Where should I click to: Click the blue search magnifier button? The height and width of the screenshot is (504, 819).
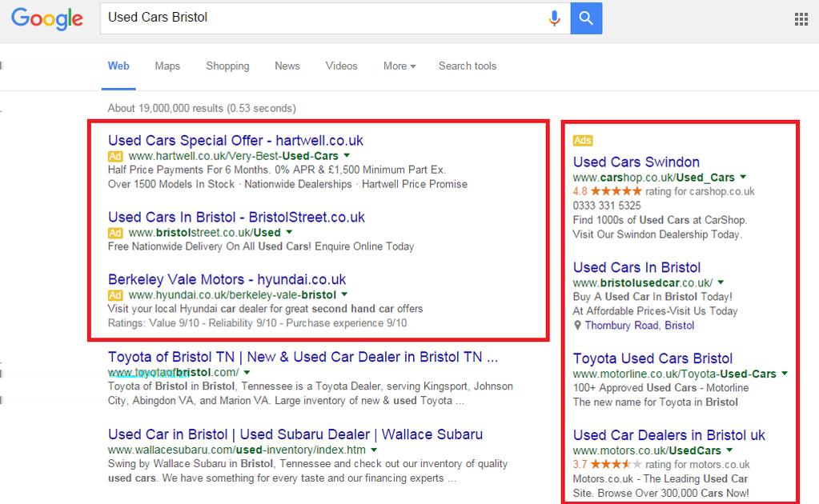(586, 18)
